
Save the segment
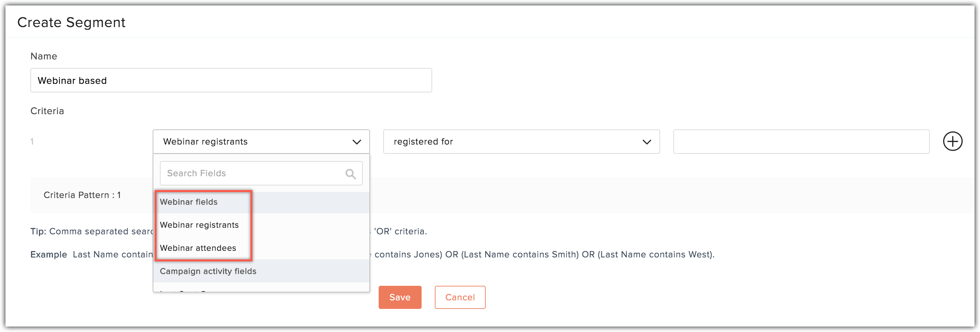399,297
